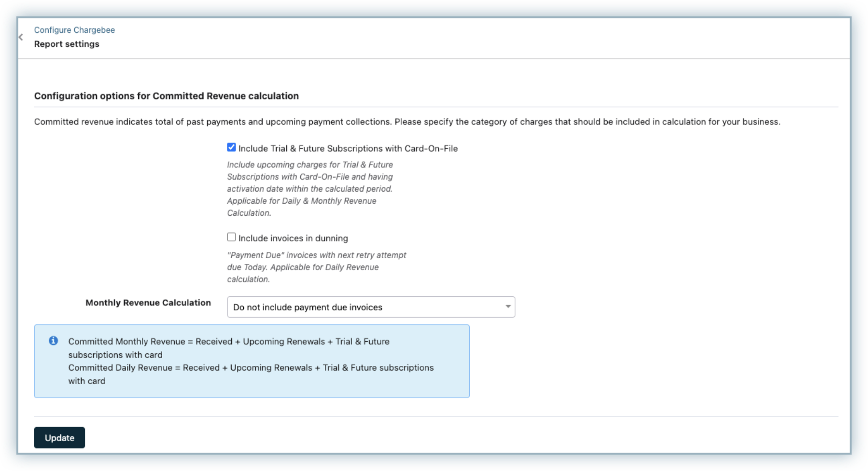Viewport: 868px width, 471px height.
Task: Open the Configure Chargebee breadcrumb link
Action: click(x=74, y=30)
